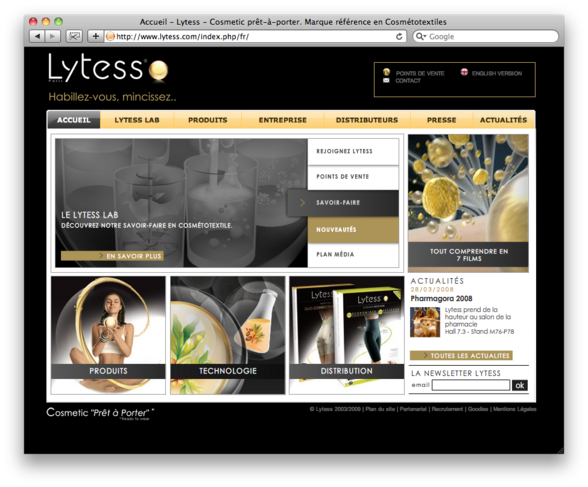The image size is (588, 487).
Task: Select Plan Média in the slider menu
Action: click(x=353, y=255)
